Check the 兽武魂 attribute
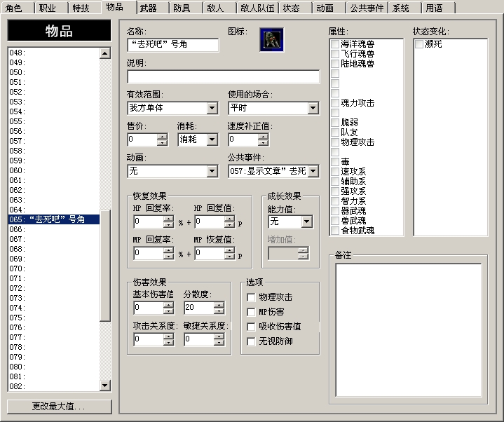 pos(335,221)
